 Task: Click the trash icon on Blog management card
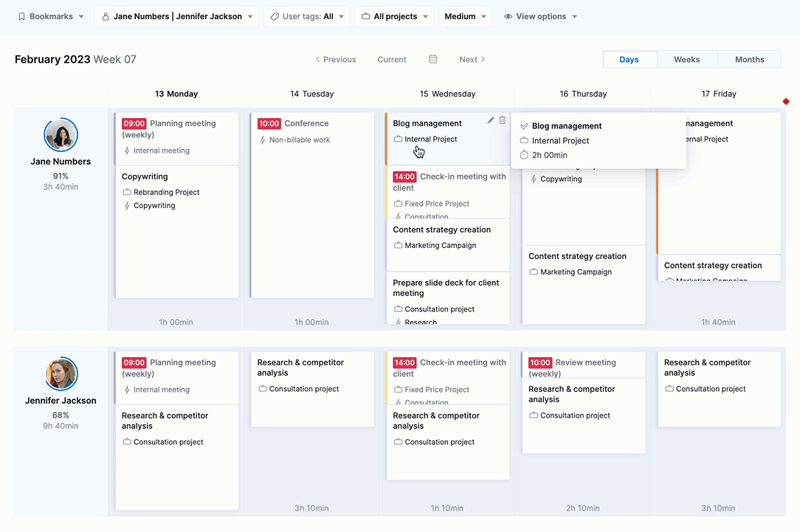point(503,120)
